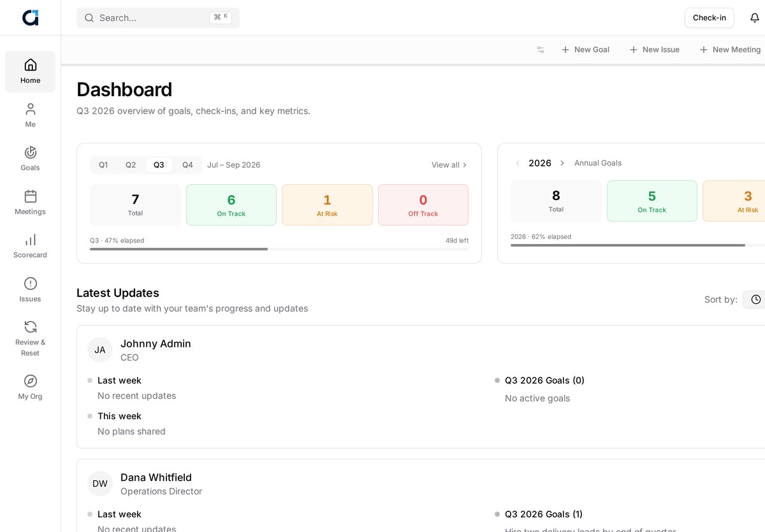Screen dimensions: 765x532
Task: Open Review & Reset in sidebar
Action: pos(30,338)
